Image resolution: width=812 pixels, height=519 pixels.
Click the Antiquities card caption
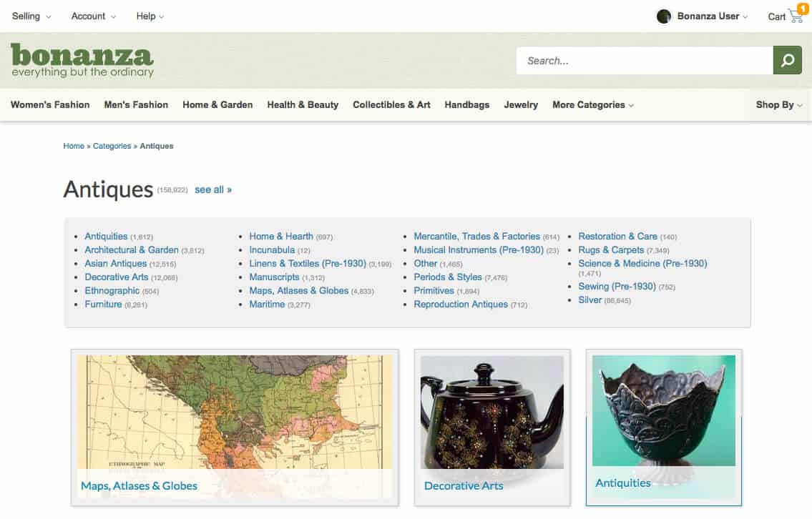[x=623, y=483]
